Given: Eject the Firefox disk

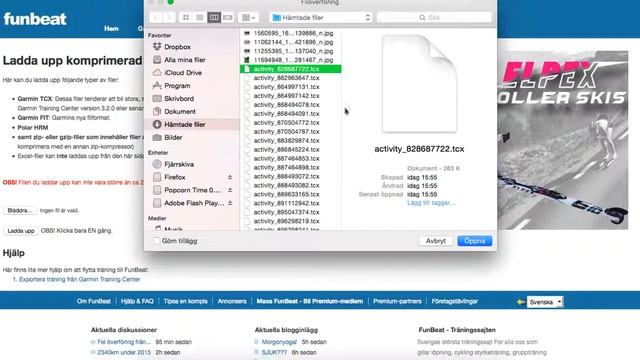Looking at the screenshot, I should 230,177.
